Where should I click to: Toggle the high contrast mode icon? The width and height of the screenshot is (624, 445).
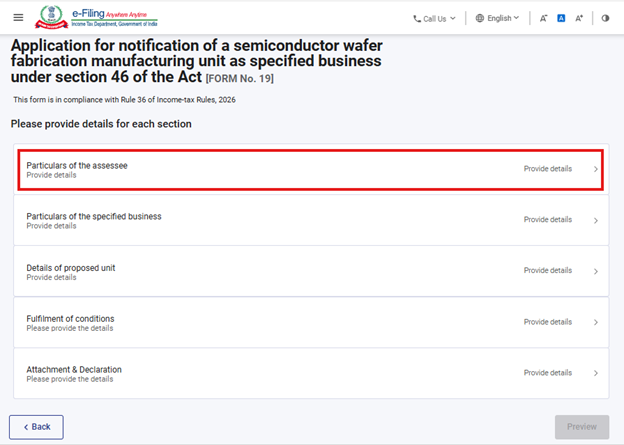[605, 18]
